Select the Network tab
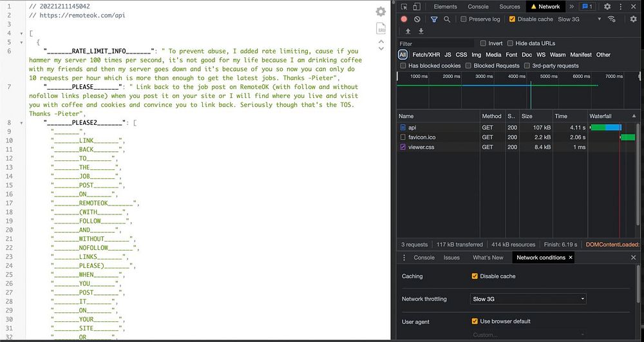 545,6
